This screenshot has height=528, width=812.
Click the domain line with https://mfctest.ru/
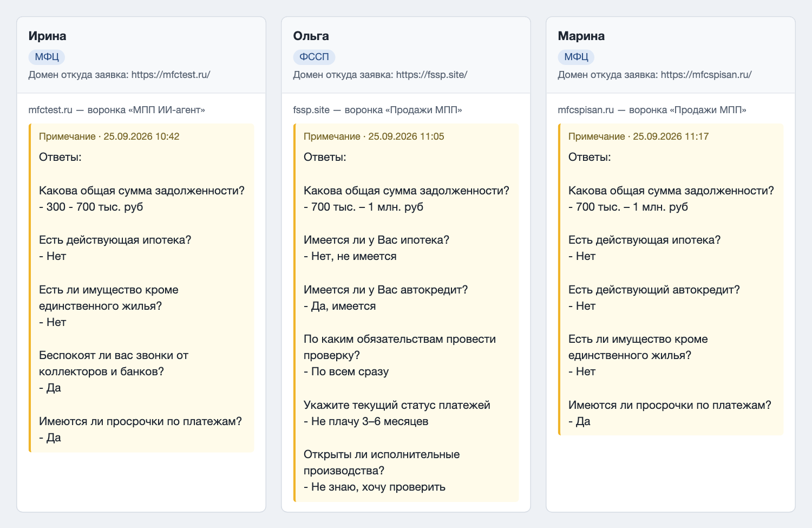coord(119,75)
